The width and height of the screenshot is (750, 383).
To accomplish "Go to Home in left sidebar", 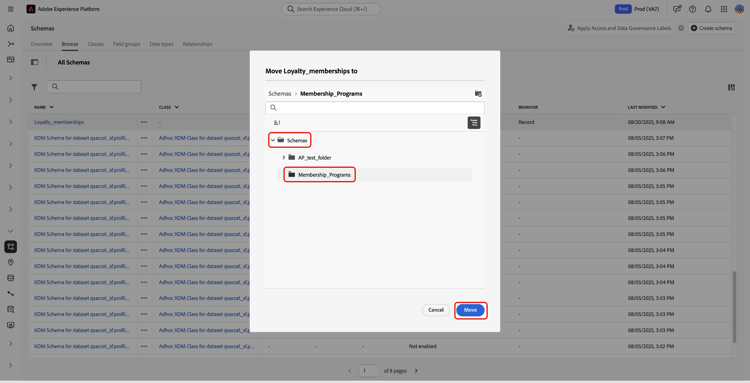I will click(x=11, y=28).
